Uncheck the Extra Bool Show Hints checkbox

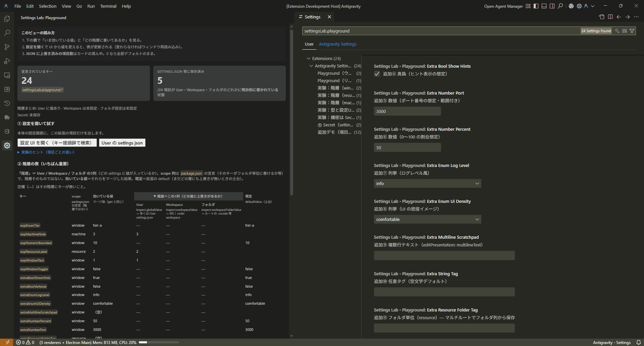[x=377, y=74]
